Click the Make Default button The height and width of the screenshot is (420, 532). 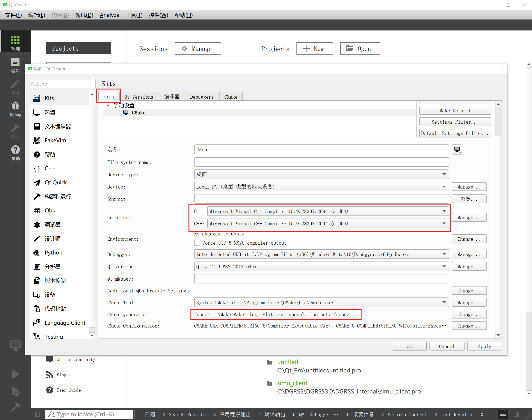pyautogui.click(x=455, y=111)
